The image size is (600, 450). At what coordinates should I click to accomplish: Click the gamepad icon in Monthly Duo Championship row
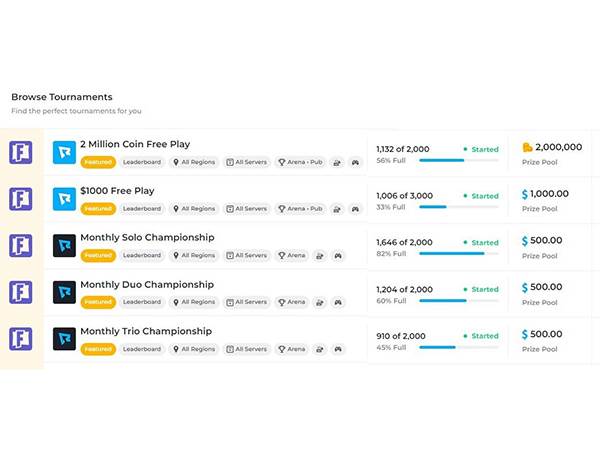coord(338,302)
